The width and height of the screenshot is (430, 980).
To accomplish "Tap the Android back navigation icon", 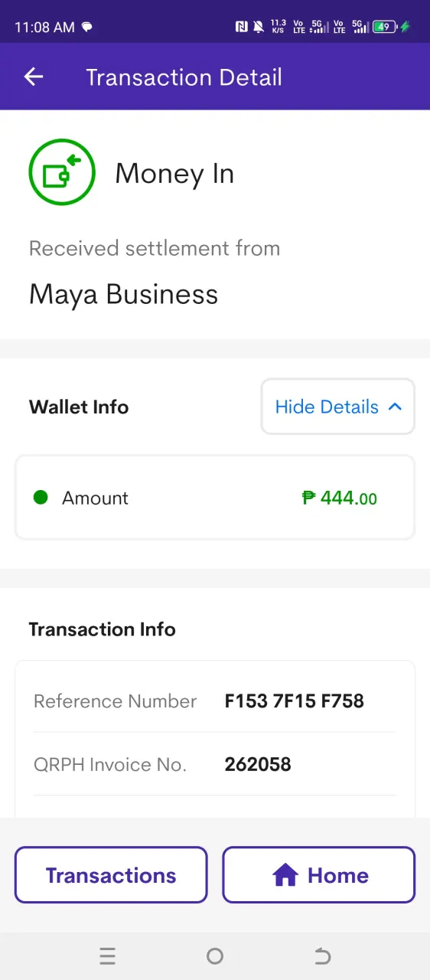I will [x=323, y=955].
